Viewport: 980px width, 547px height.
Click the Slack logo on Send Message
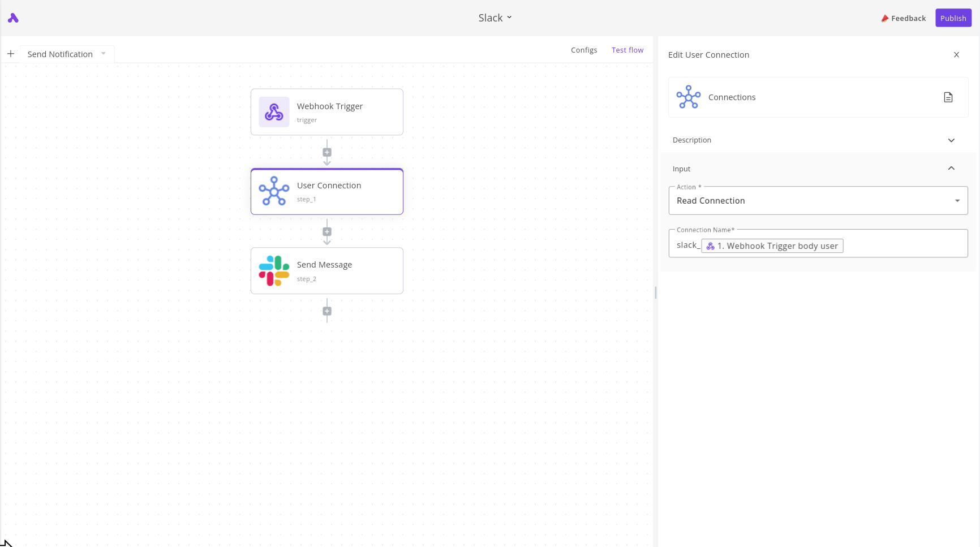[x=274, y=271]
